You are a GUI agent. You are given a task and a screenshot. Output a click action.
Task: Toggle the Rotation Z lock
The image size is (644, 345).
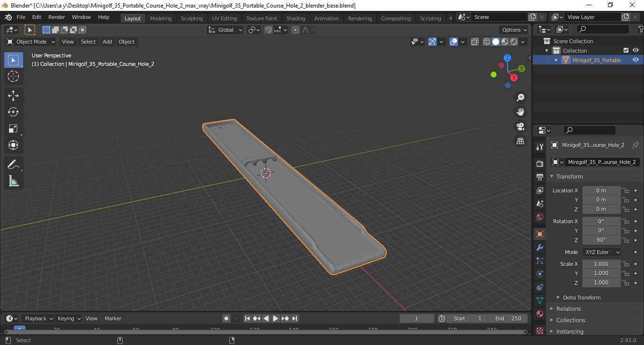pos(626,240)
